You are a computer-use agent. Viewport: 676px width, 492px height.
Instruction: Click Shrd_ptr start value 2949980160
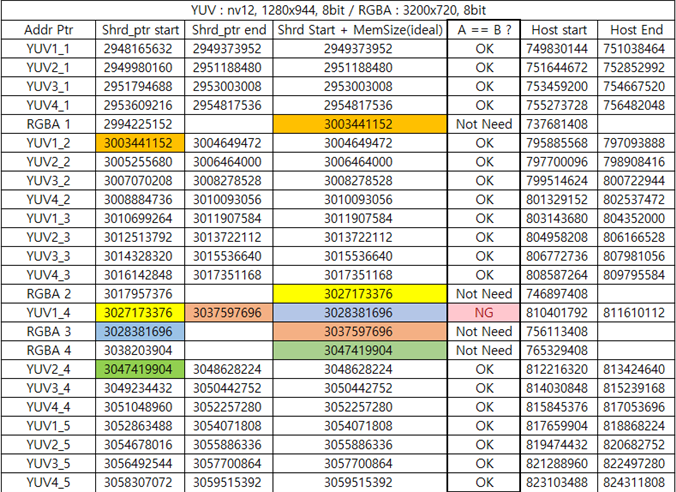point(138,68)
